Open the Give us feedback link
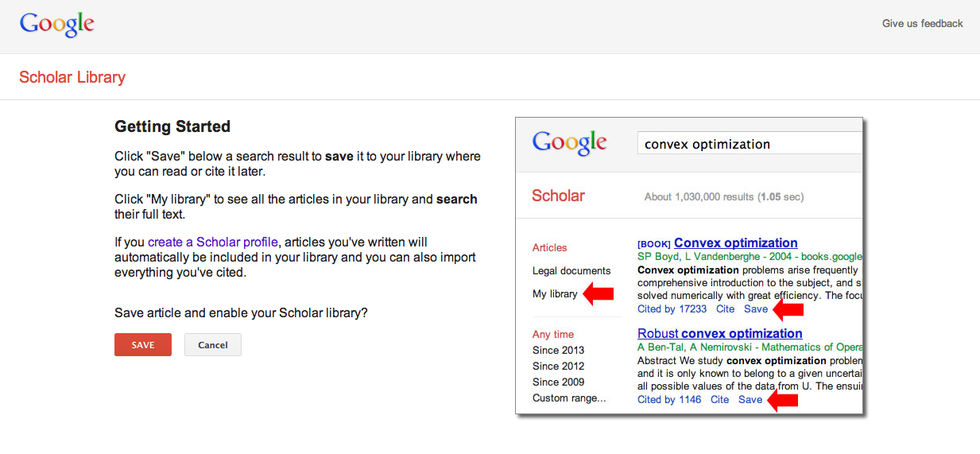Screen dimensions: 980x454 tap(922, 24)
